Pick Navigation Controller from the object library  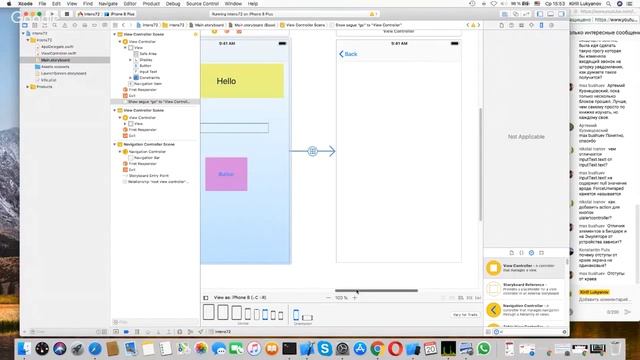pyautogui.click(x=524, y=310)
